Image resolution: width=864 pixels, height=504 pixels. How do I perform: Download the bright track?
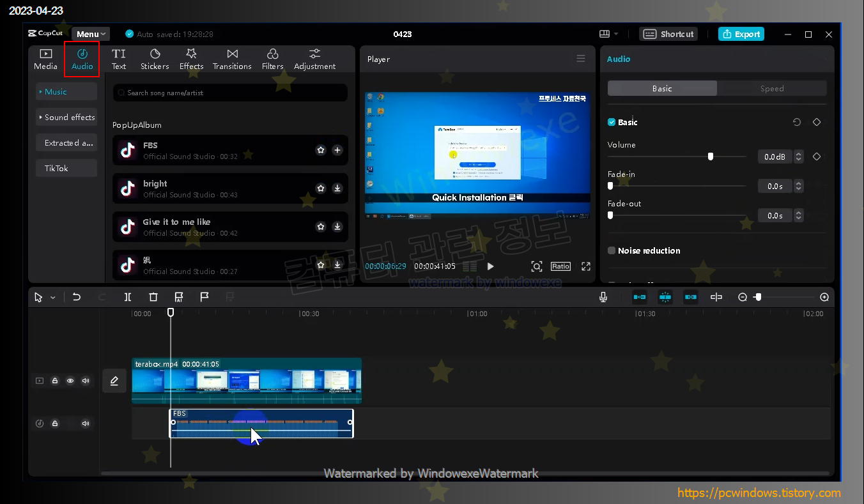337,188
